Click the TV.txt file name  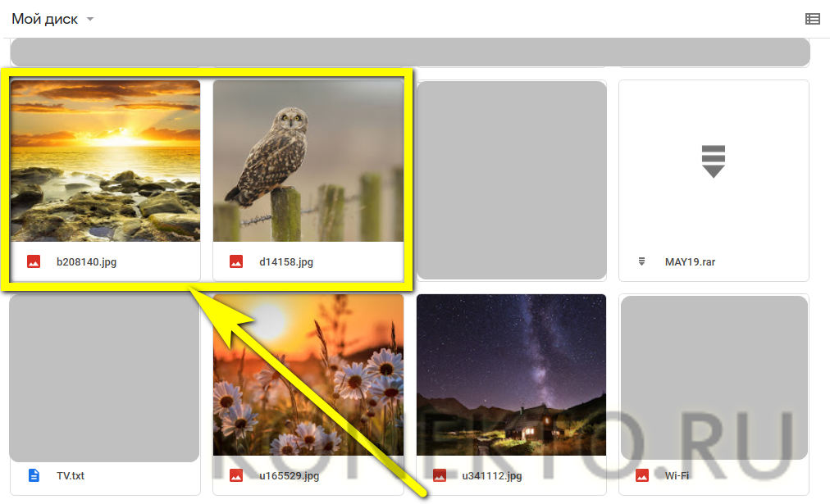71,475
